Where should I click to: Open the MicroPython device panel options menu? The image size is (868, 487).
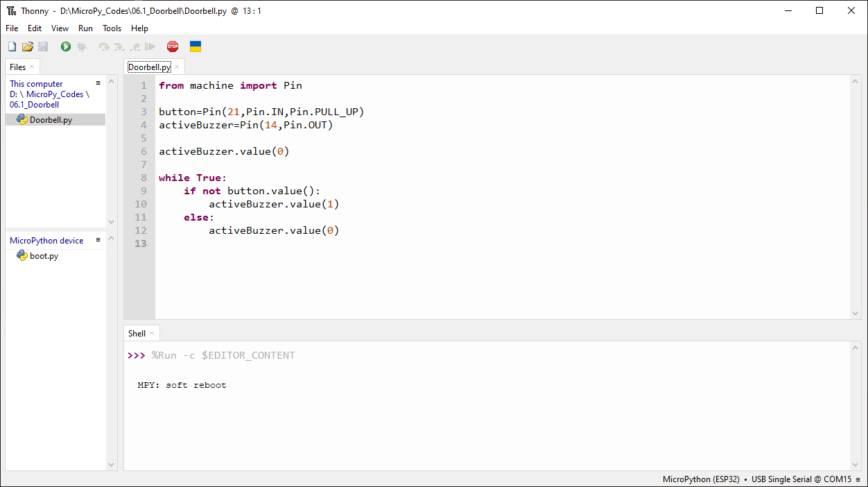coord(98,240)
